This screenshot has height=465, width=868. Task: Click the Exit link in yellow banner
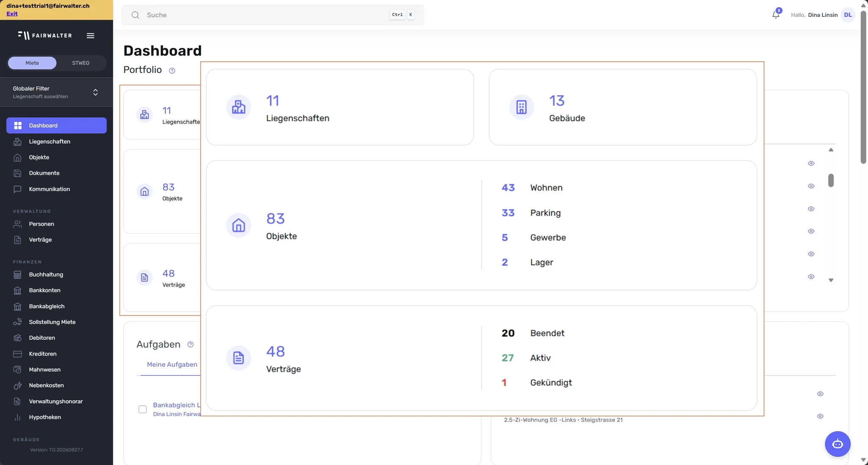click(12, 14)
